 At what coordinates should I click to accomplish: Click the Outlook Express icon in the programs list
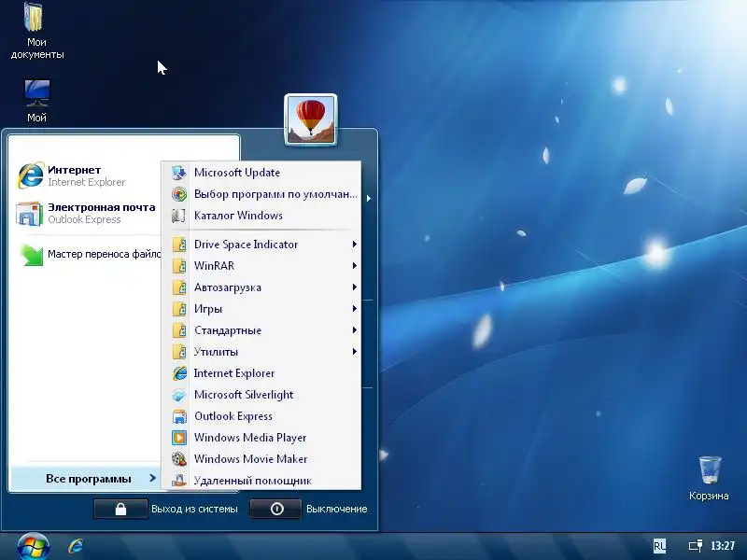click(179, 416)
